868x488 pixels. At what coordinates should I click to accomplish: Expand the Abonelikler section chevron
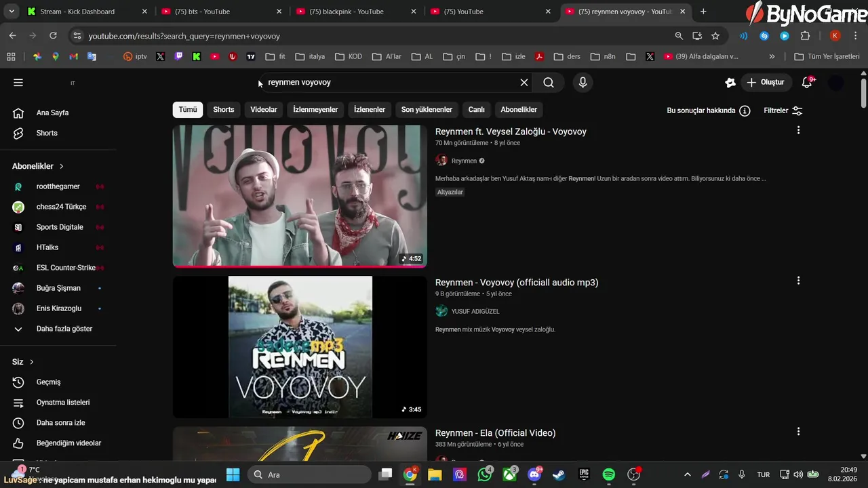point(62,166)
